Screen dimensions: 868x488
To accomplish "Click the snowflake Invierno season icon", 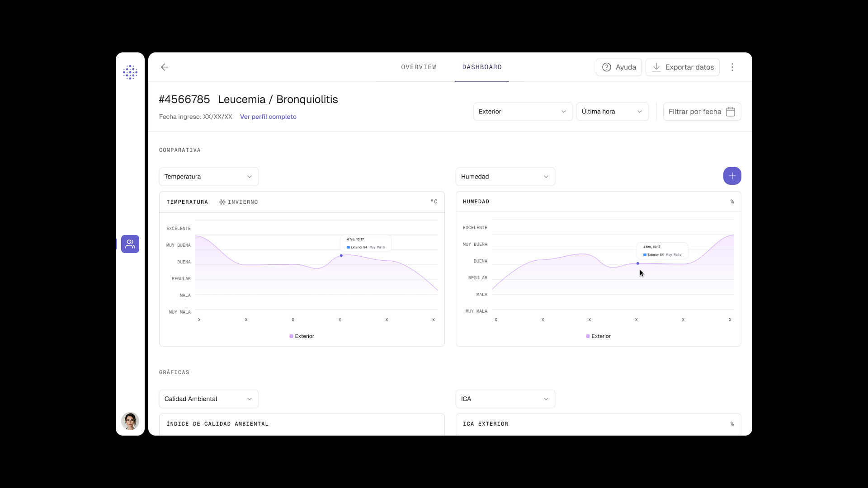I will pyautogui.click(x=222, y=202).
